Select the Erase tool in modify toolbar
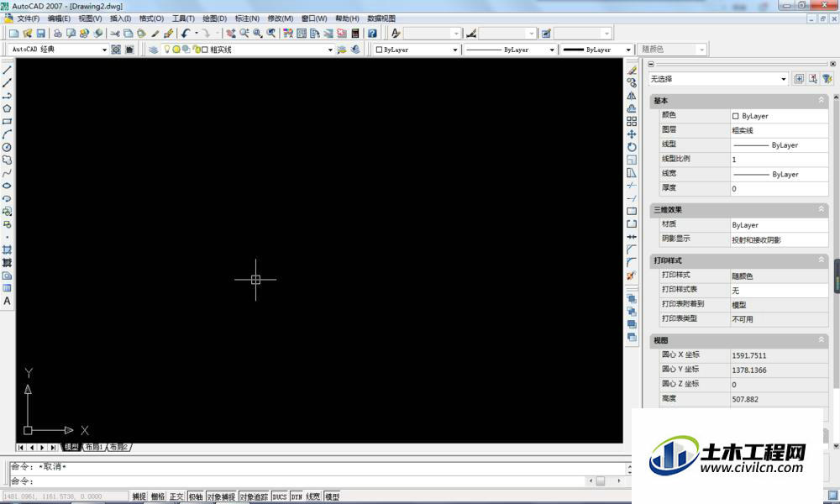Image resolution: width=840 pixels, height=504 pixels. (x=632, y=71)
